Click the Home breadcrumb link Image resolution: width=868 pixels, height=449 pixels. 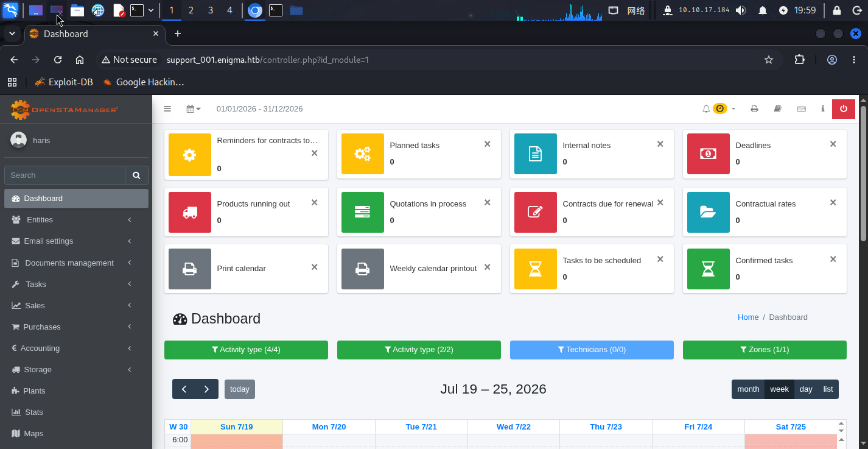pyautogui.click(x=748, y=317)
